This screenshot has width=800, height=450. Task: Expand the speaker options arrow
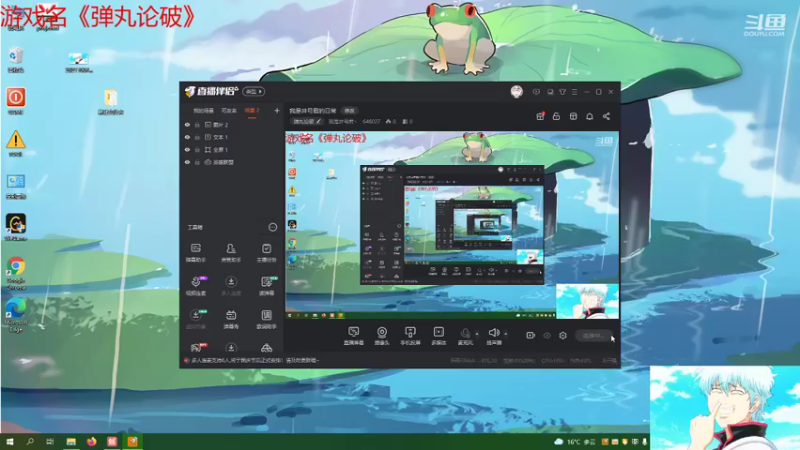[x=506, y=334]
